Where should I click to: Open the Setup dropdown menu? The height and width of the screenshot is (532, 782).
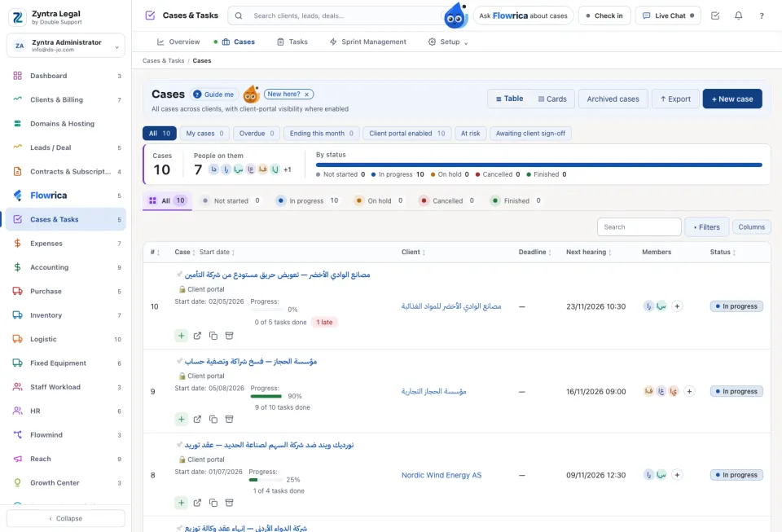[x=448, y=42]
